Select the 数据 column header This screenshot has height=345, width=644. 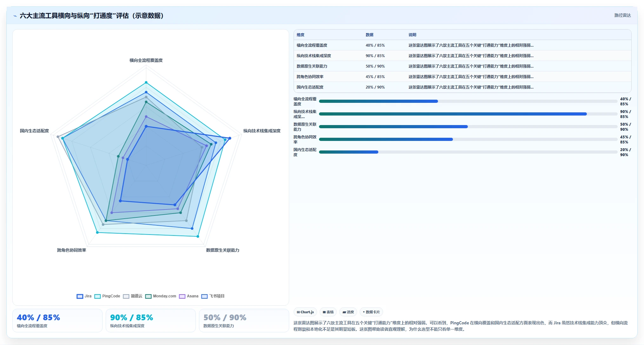(x=369, y=35)
